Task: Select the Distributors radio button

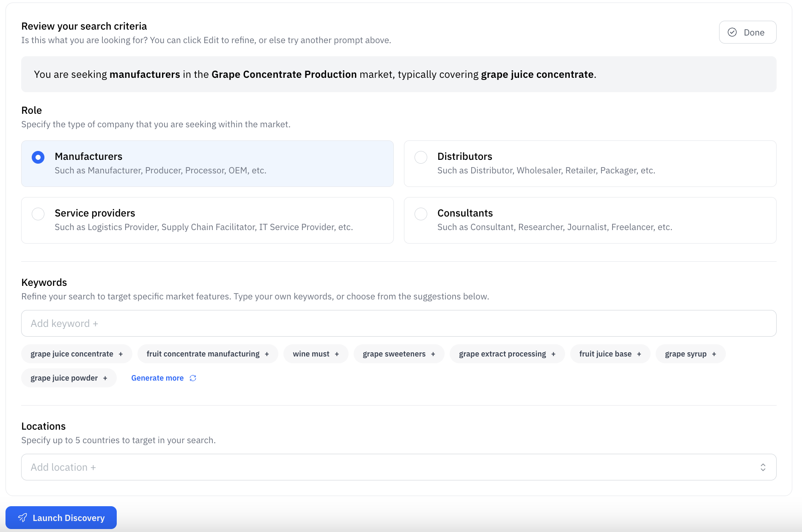Action: pos(421,157)
